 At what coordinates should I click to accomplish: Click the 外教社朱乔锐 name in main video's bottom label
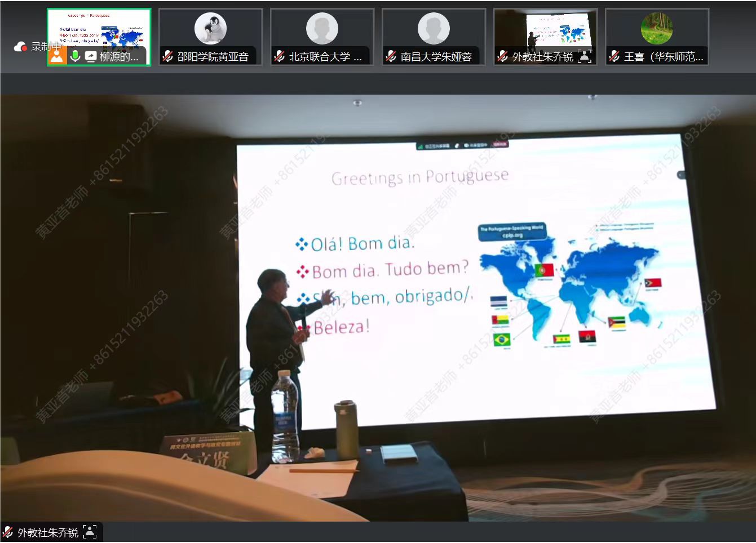tap(48, 532)
